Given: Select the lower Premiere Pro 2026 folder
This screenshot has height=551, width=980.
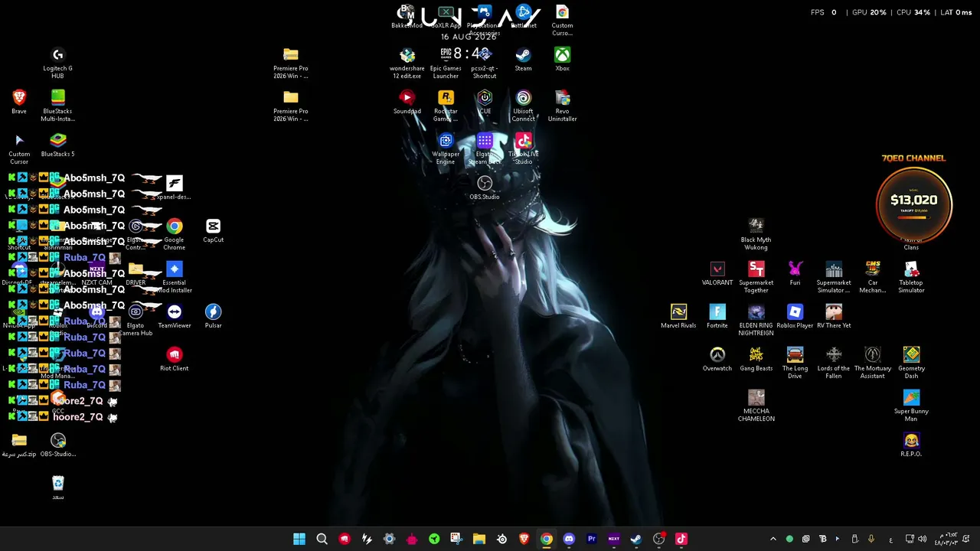Looking at the screenshot, I should pyautogui.click(x=291, y=106).
